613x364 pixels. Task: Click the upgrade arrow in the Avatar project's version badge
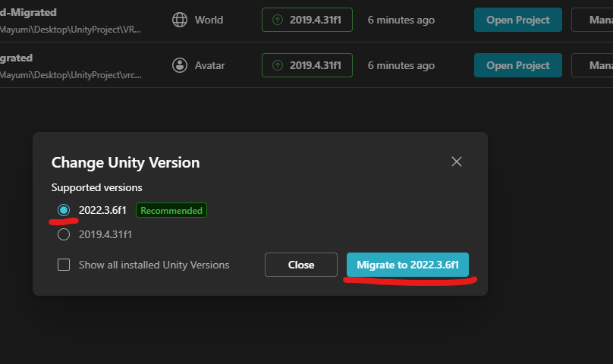pos(278,65)
